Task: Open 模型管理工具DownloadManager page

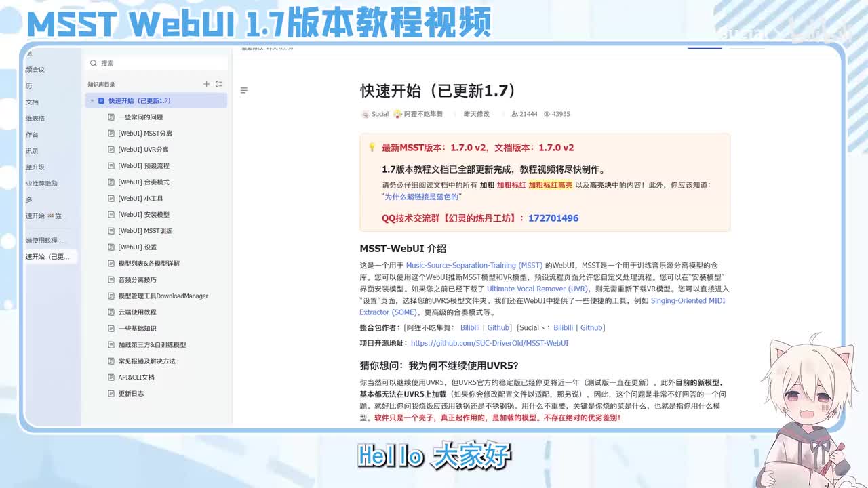Action: (163, 296)
